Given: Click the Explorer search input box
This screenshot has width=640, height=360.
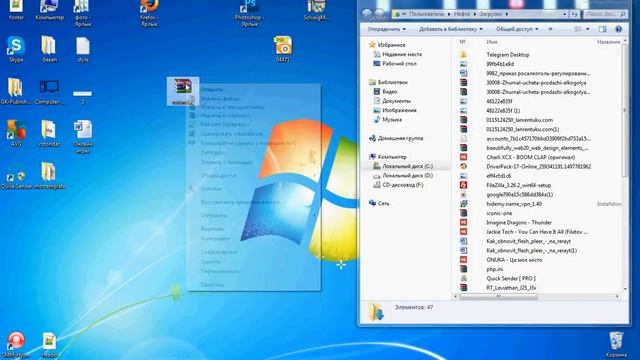Looking at the screenshot, I should (x=605, y=14).
